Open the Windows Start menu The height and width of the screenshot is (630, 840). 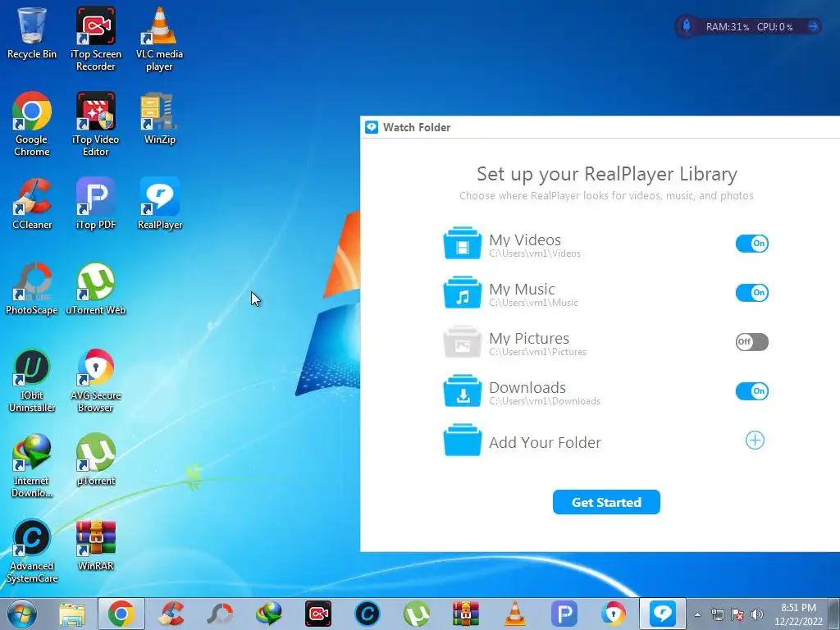(x=21, y=614)
